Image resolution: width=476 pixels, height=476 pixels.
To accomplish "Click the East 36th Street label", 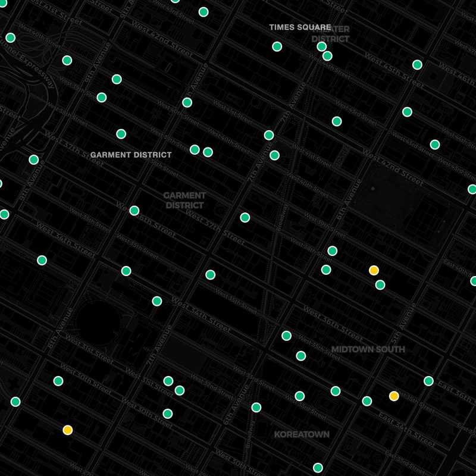I will pos(455,390).
